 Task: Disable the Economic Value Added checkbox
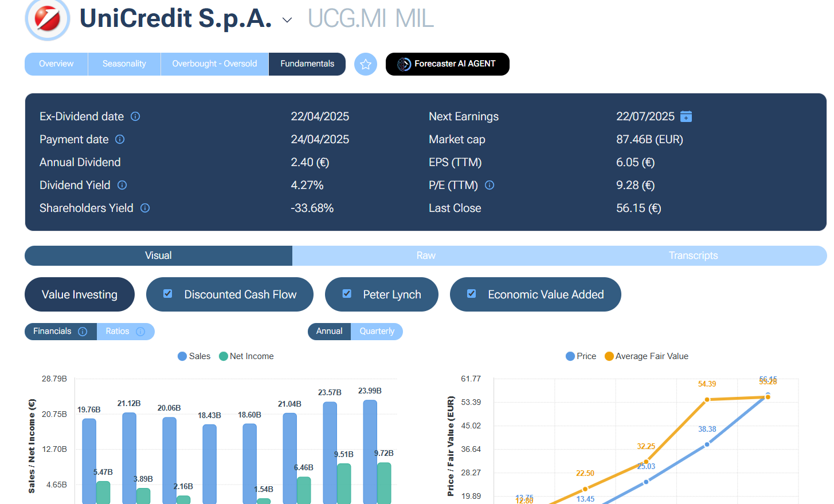(472, 294)
